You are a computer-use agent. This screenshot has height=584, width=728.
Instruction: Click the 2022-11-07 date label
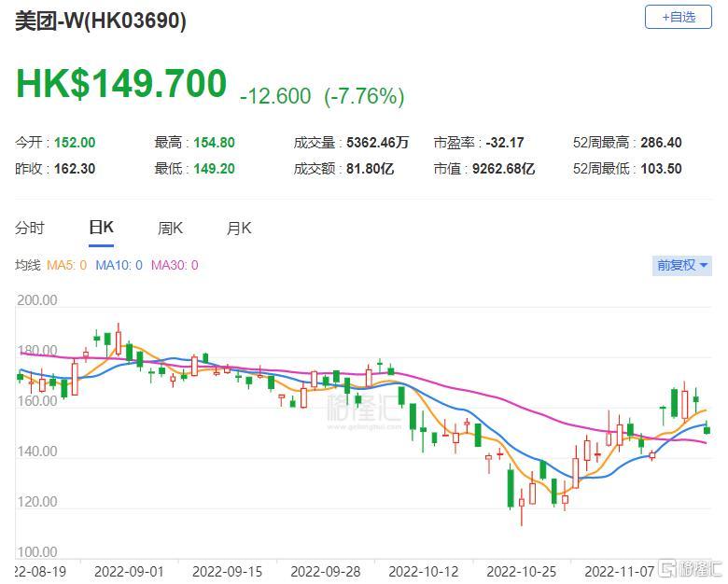pyautogui.click(x=620, y=572)
